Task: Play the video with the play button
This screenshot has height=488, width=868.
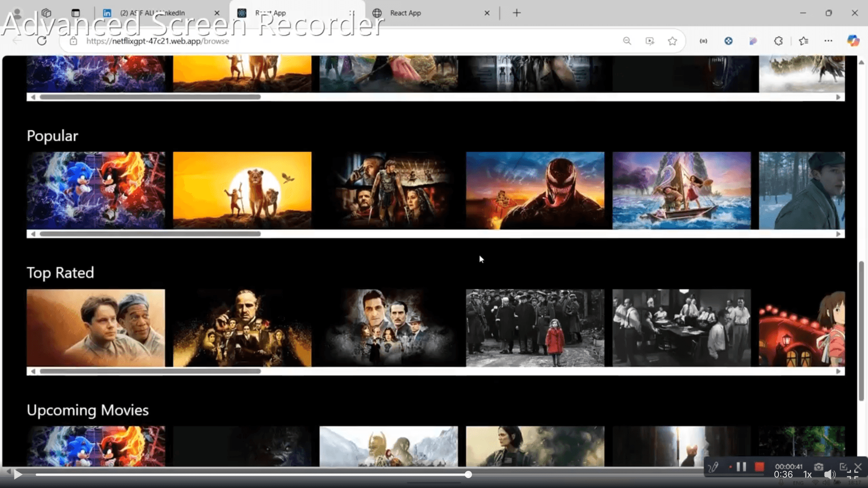Action: tap(18, 474)
